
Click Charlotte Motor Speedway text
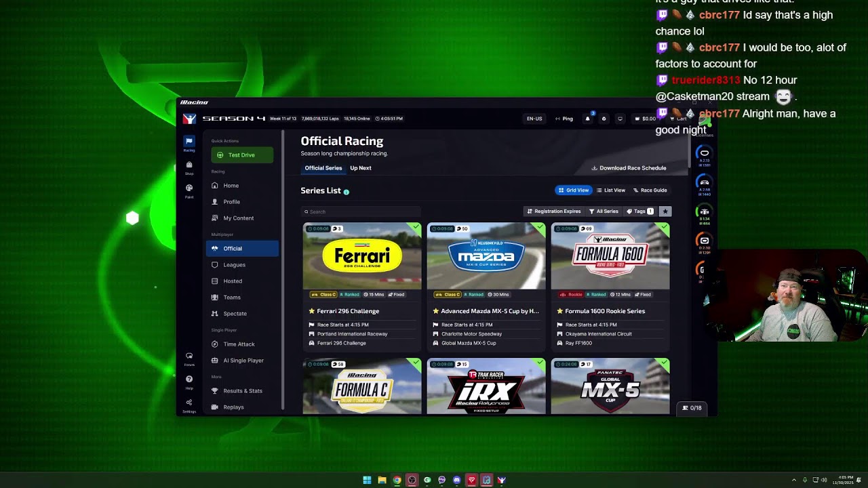tap(471, 334)
